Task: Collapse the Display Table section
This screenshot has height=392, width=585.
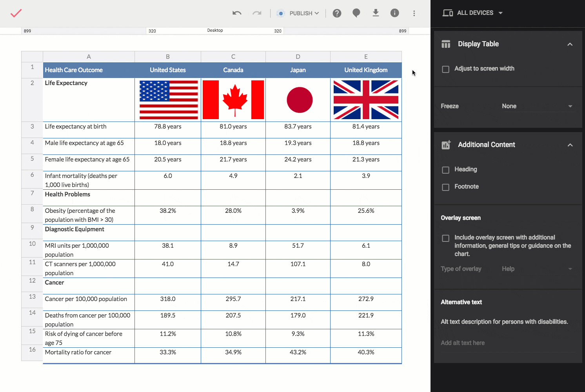Action: click(x=570, y=44)
